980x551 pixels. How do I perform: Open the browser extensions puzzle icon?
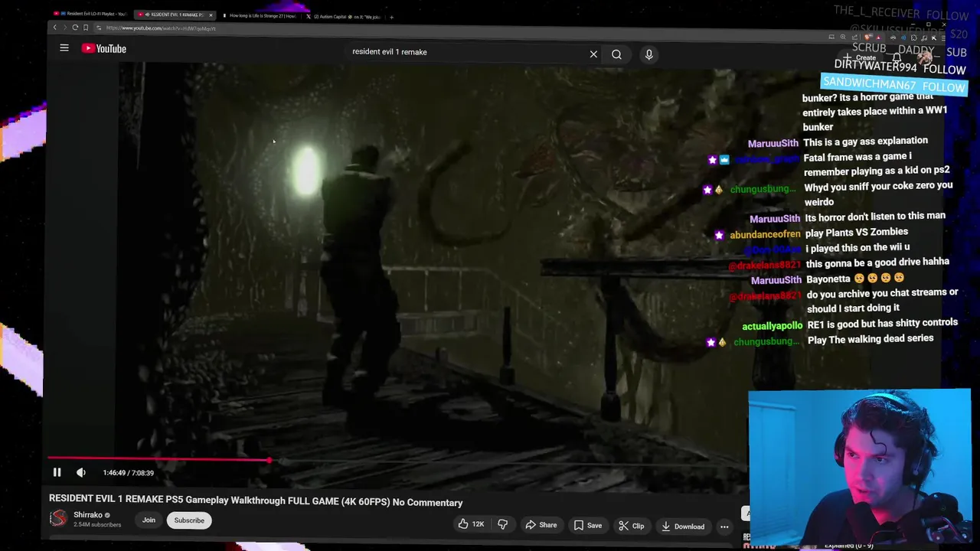tap(913, 37)
